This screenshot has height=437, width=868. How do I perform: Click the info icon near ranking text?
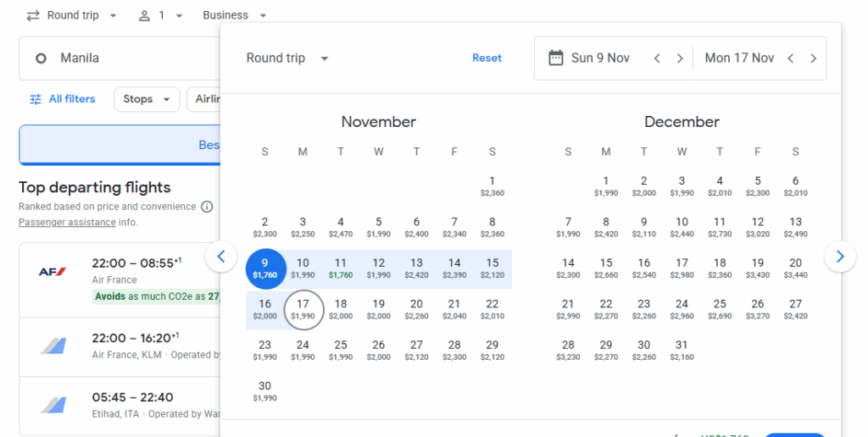click(208, 207)
